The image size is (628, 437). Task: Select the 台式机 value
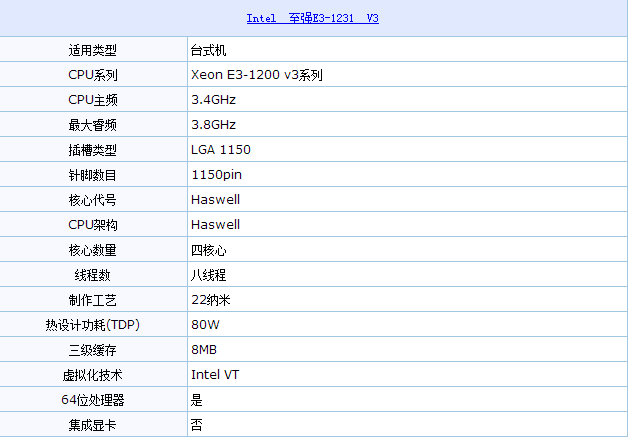208,50
